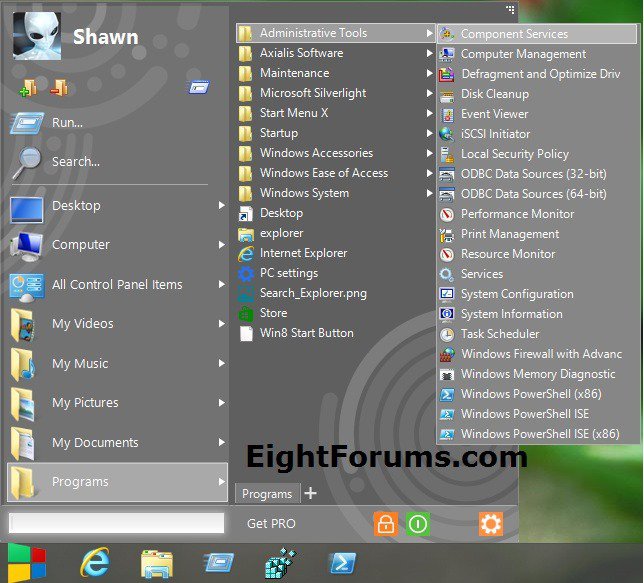Click the Event Viewer icon
This screenshot has width=644, height=583.
[446, 114]
